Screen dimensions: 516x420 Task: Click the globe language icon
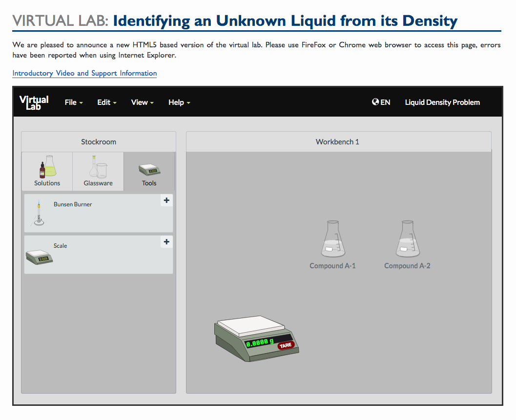374,101
